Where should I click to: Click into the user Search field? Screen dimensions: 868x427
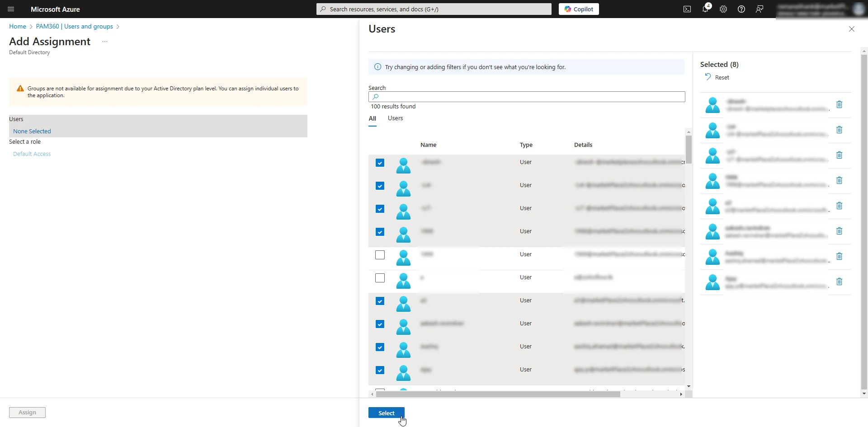tap(527, 97)
